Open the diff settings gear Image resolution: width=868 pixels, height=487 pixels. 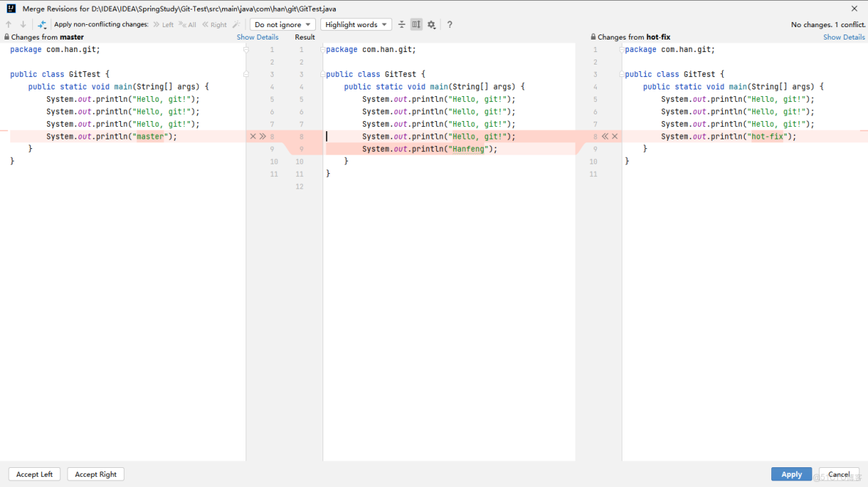click(x=431, y=24)
